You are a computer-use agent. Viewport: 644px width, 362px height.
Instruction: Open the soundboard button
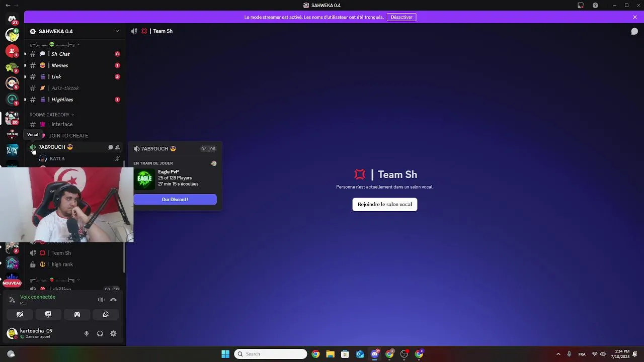[106, 314]
